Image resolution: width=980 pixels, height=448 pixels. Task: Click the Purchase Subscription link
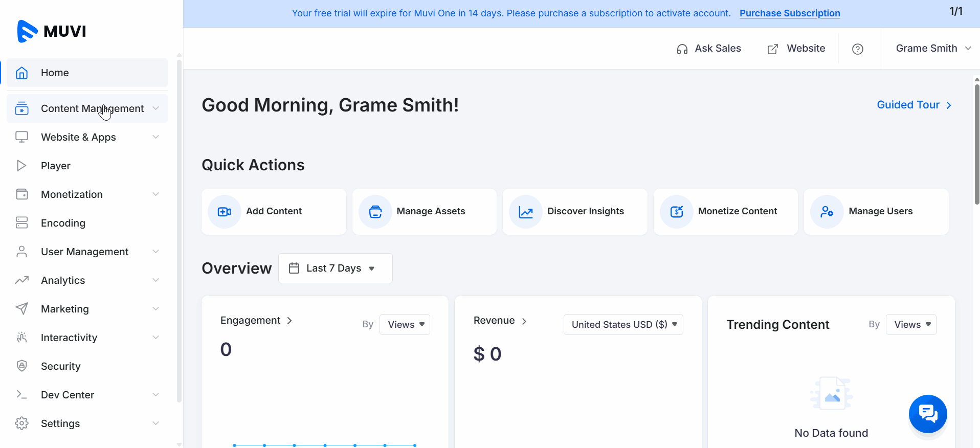pyautogui.click(x=789, y=13)
